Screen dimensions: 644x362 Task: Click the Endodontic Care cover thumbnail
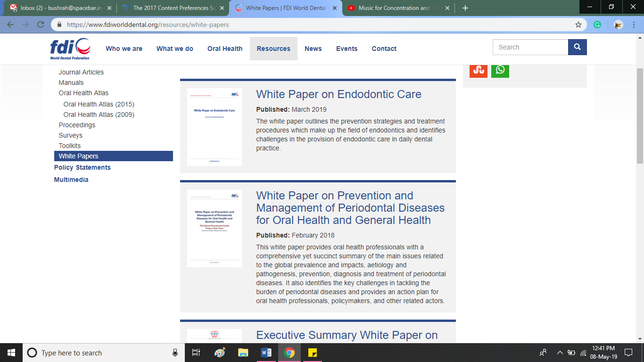coord(215,127)
